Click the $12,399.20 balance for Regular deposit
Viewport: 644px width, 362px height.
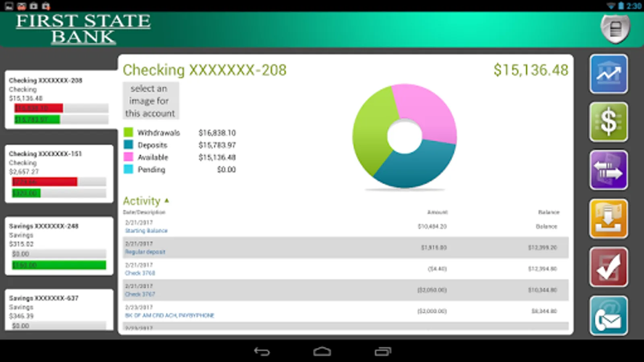(543, 247)
